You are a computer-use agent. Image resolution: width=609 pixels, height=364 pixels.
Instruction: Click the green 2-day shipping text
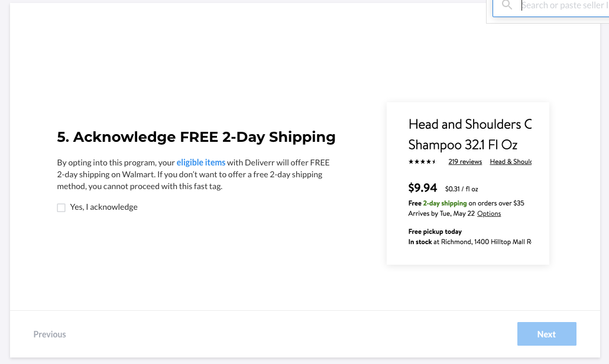pos(445,203)
